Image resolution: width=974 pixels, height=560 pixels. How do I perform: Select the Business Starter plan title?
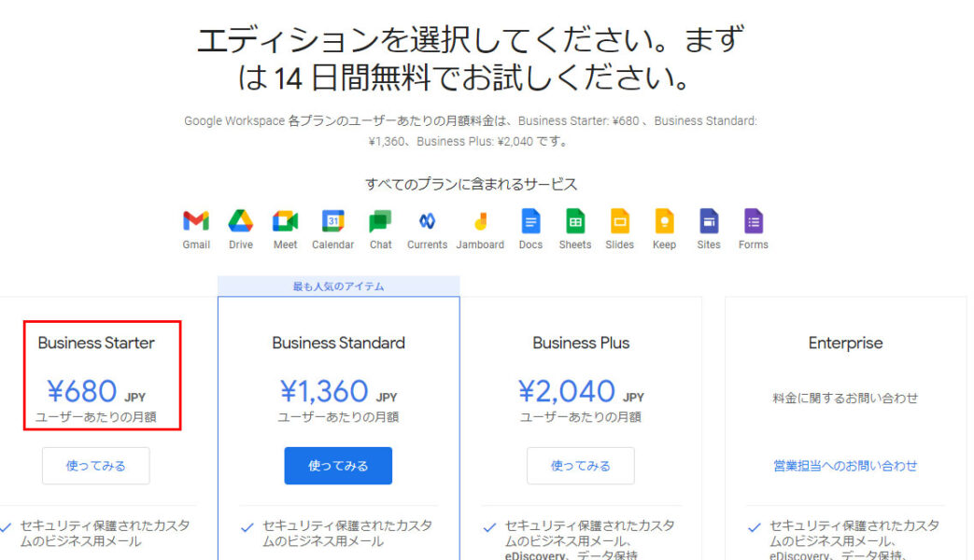point(96,343)
